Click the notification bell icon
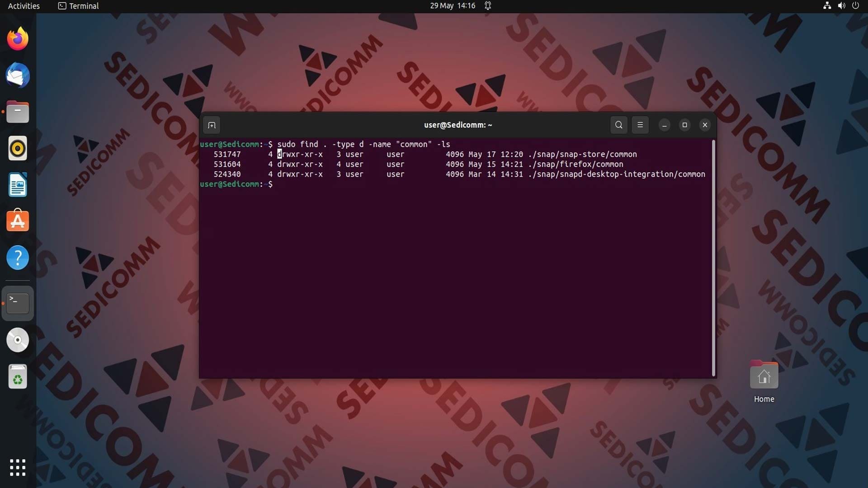Viewport: 868px width, 488px height. click(488, 6)
